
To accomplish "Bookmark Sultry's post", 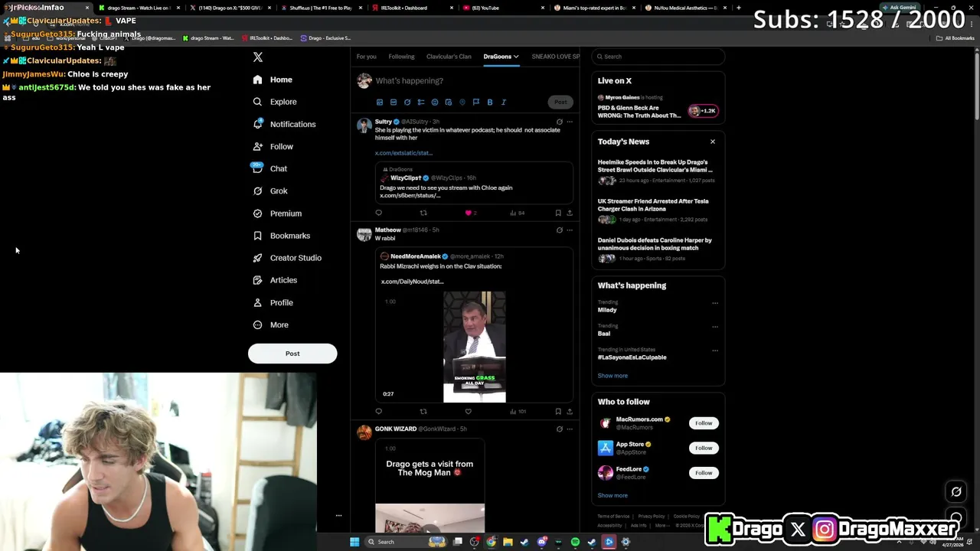I will pos(558,213).
